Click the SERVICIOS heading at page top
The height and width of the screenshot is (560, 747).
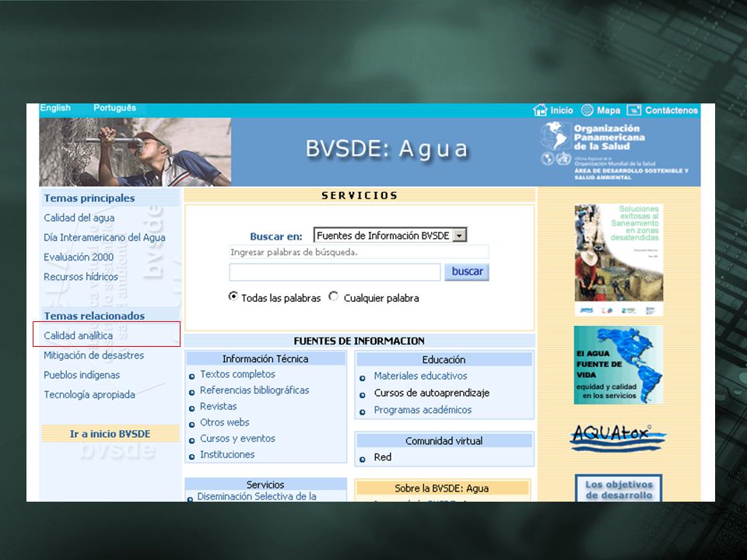tap(359, 195)
